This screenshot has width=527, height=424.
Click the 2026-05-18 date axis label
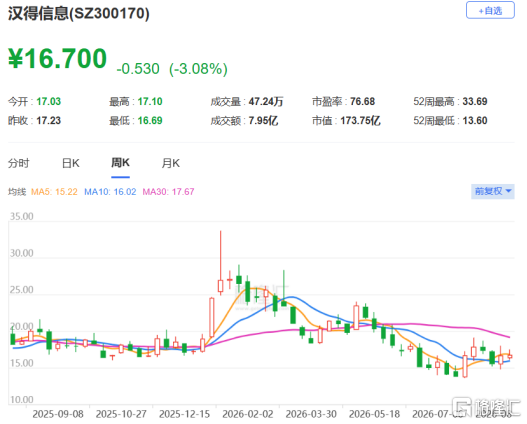pyautogui.click(x=374, y=414)
